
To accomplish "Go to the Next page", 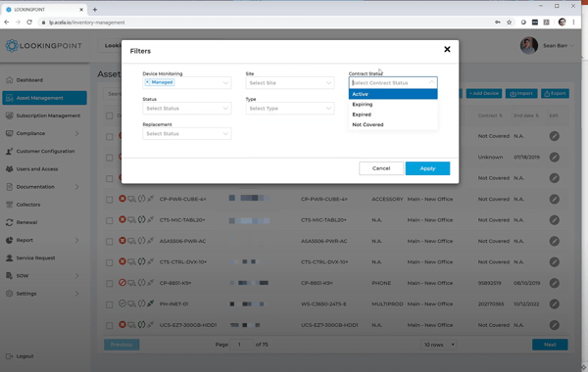I will [550, 345].
